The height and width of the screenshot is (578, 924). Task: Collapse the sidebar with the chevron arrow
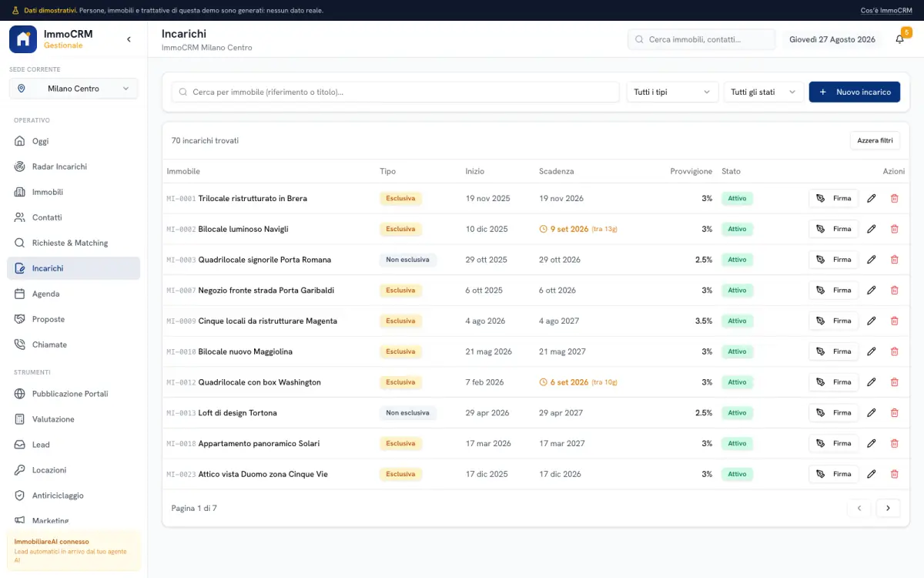(129, 39)
